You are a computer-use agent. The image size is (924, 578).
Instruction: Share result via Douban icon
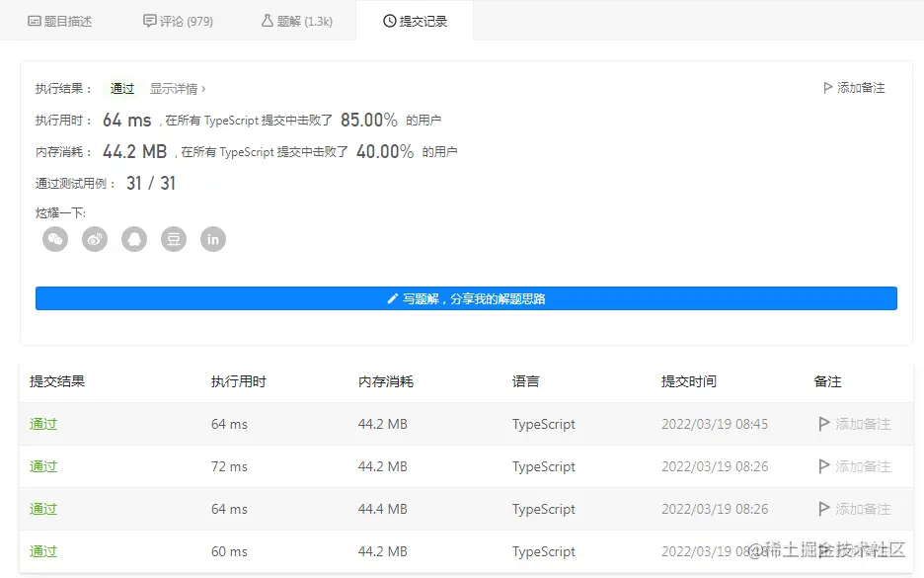[x=174, y=239]
